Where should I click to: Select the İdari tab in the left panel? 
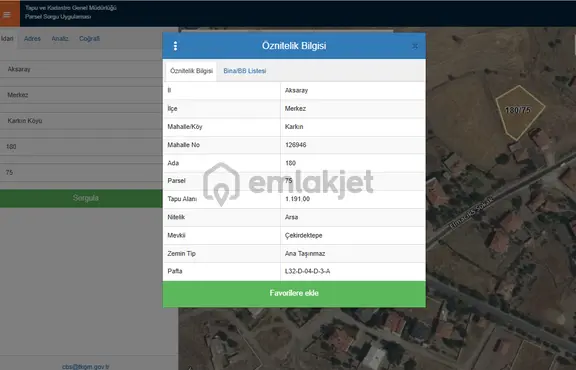[7, 39]
